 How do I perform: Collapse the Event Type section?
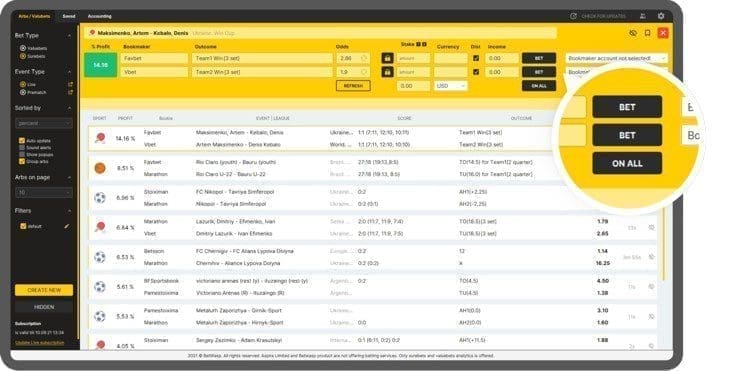[69, 72]
